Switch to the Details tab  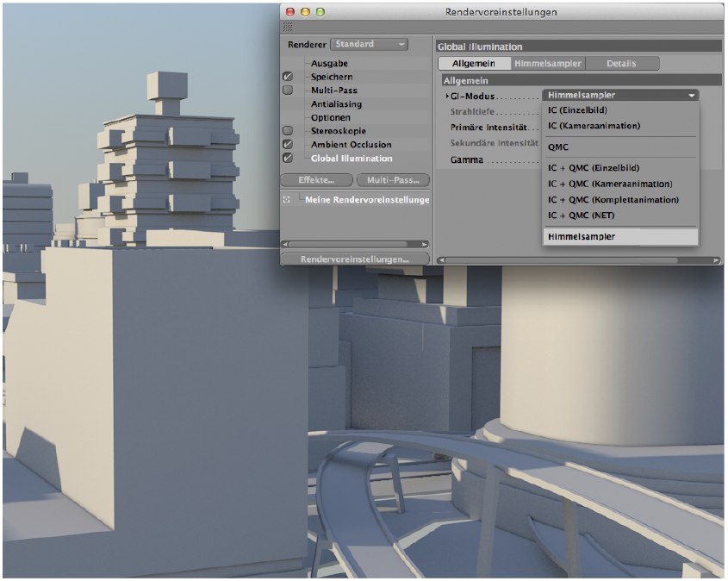click(620, 63)
